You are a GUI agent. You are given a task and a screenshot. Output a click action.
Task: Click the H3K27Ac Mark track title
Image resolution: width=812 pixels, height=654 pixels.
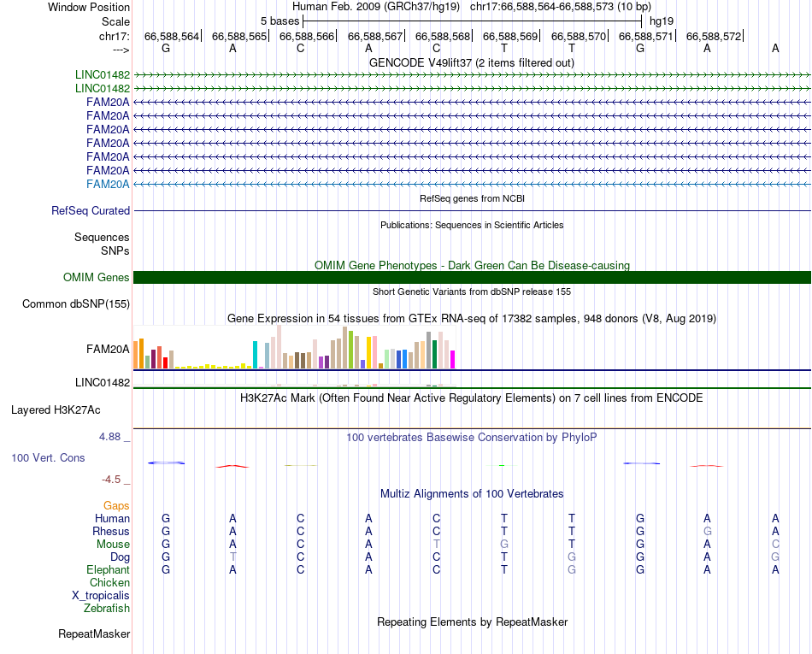click(472, 398)
